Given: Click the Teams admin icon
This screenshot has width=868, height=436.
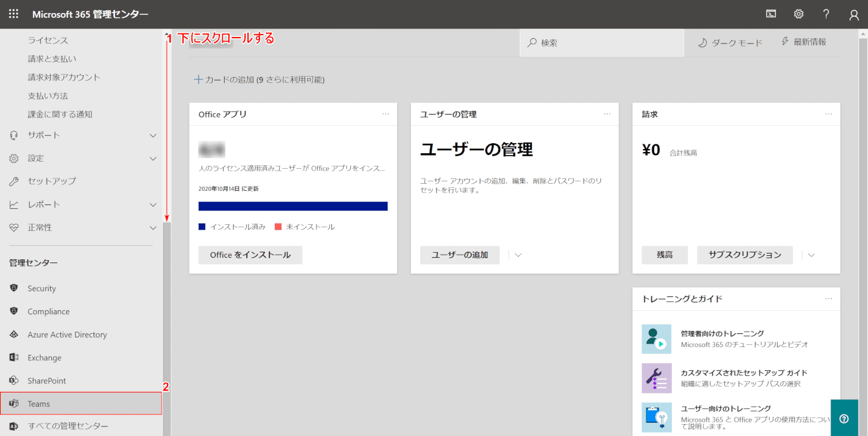Looking at the screenshot, I should point(14,404).
